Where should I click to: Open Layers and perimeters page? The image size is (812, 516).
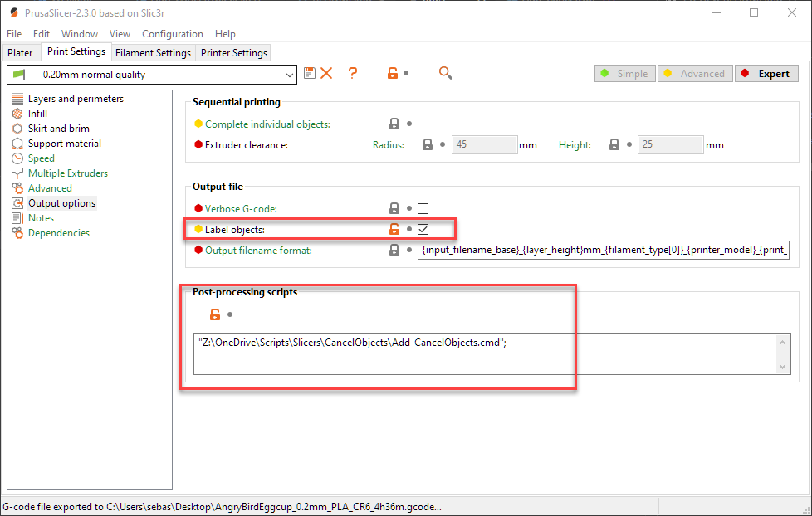pos(76,99)
